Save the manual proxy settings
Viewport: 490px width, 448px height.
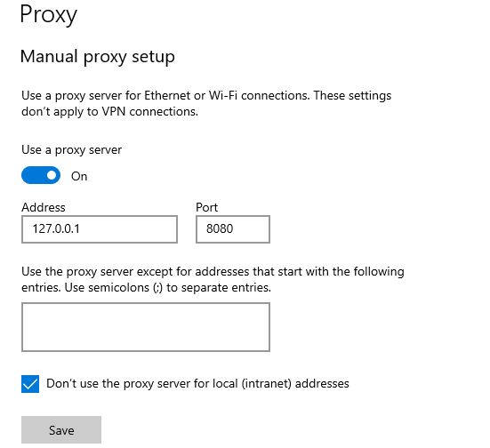pos(61,429)
